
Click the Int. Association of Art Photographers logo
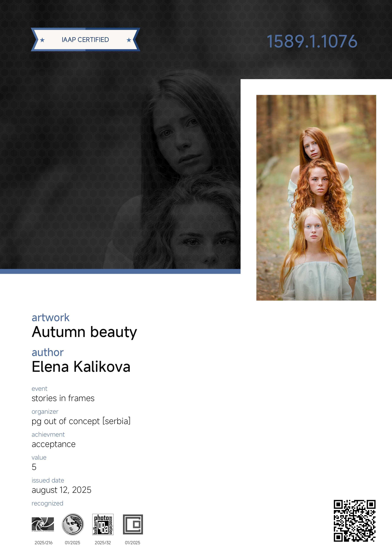43,524
